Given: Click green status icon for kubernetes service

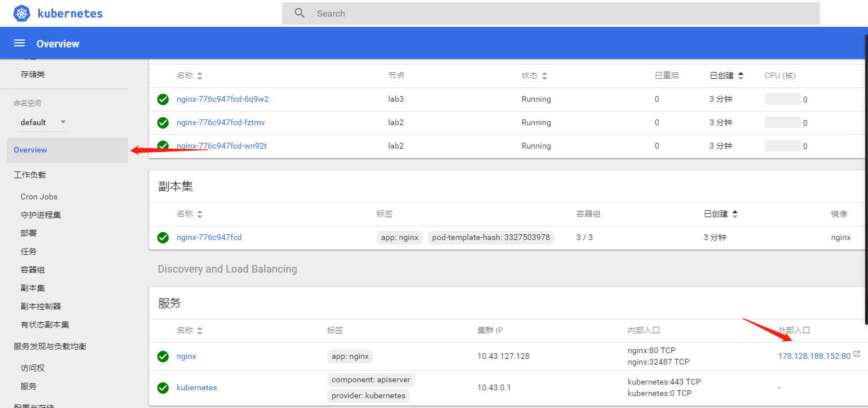Looking at the screenshot, I should coord(163,387).
